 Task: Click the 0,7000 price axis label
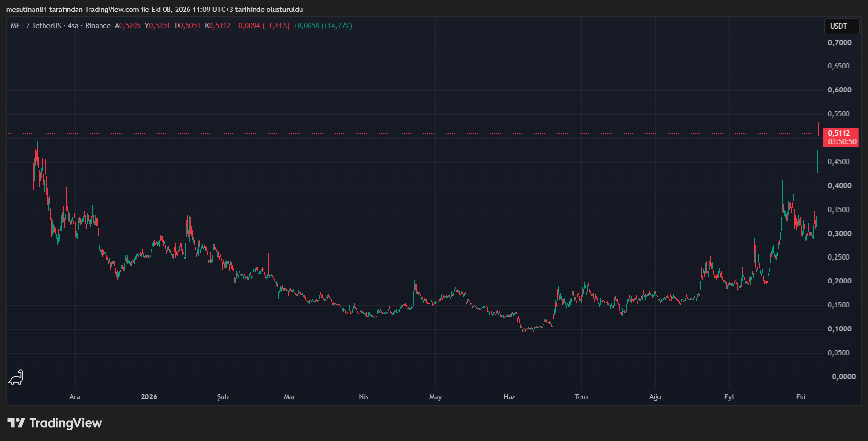[840, 43]
